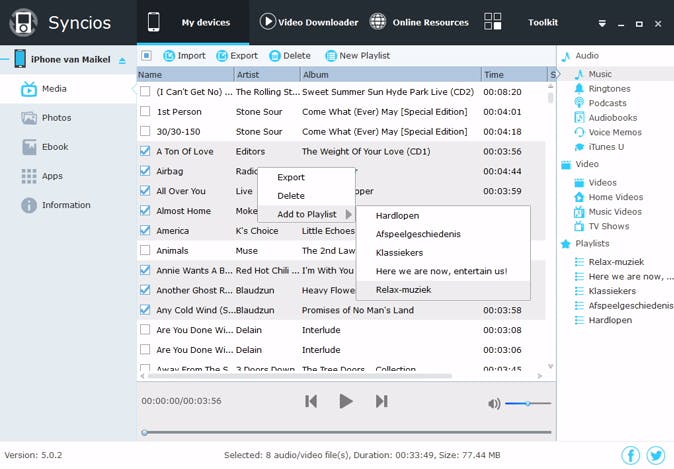Check the Animals song
The height and width of the screenshot is (469, 674).
(145, 250)
